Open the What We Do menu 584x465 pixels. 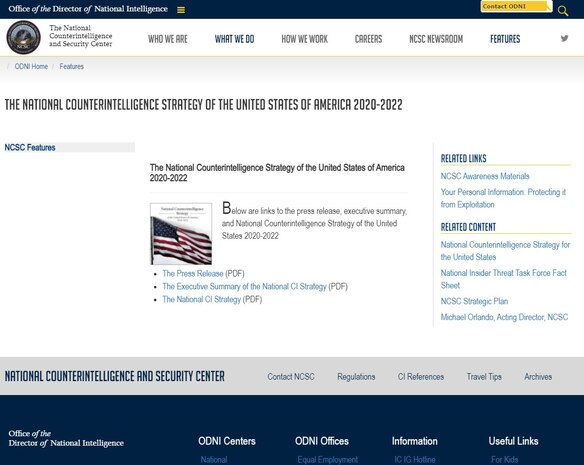234,39
